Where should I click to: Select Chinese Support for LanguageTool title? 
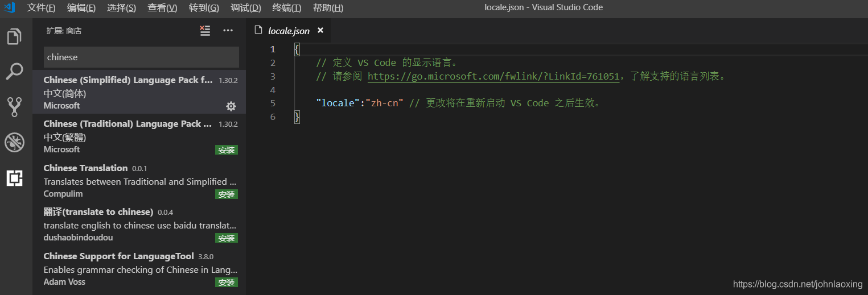point(118,256)
